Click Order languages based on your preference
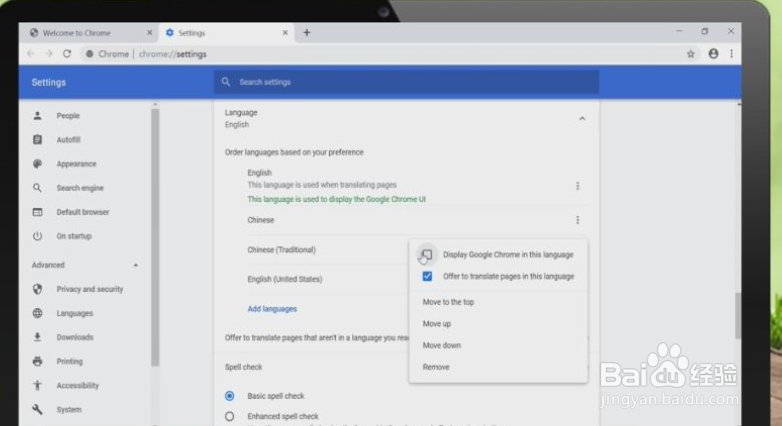 (294, 152)
